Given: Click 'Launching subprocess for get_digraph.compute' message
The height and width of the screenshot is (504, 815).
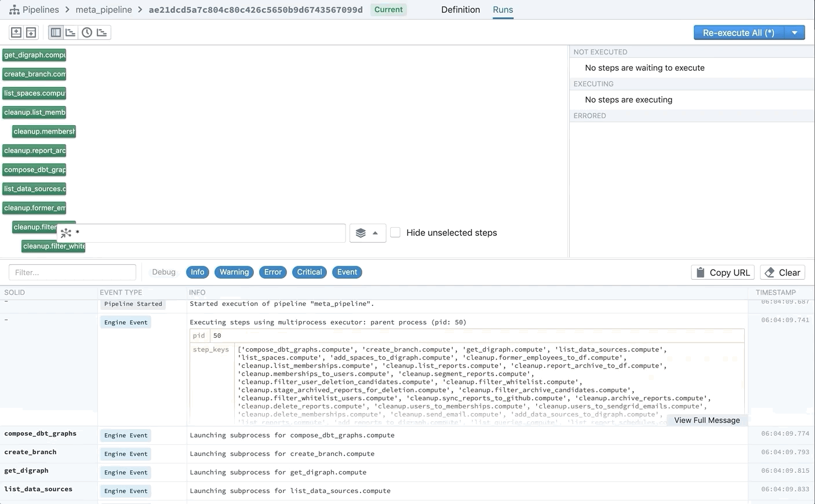Looking at the screenshot, I should point(278,472).
